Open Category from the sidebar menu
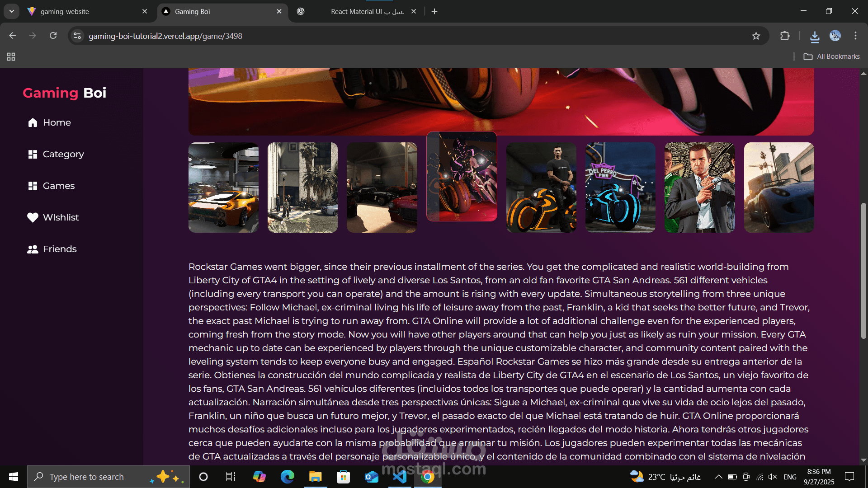Screen dimensions: 868x488 63,154
